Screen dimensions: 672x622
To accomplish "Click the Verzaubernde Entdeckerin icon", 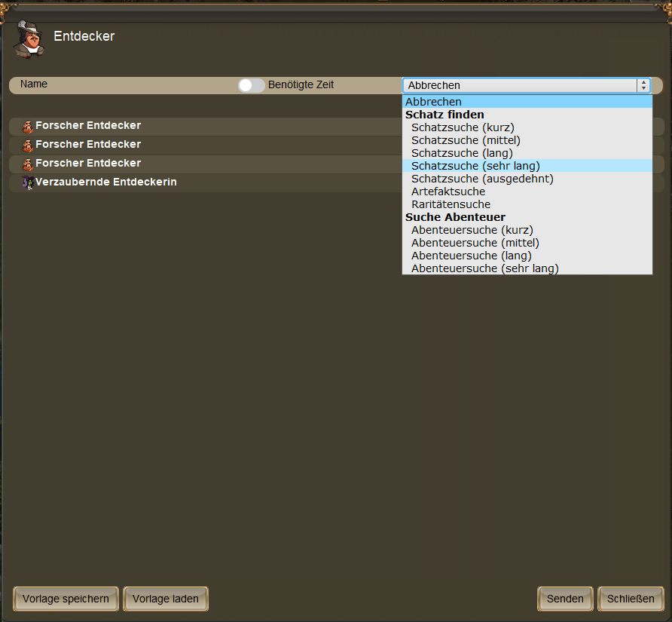I will tap(28, 183).
